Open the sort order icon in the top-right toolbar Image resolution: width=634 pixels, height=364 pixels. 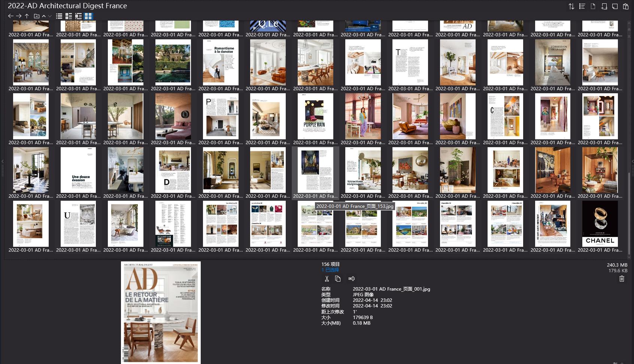click(x=572, y=6)
